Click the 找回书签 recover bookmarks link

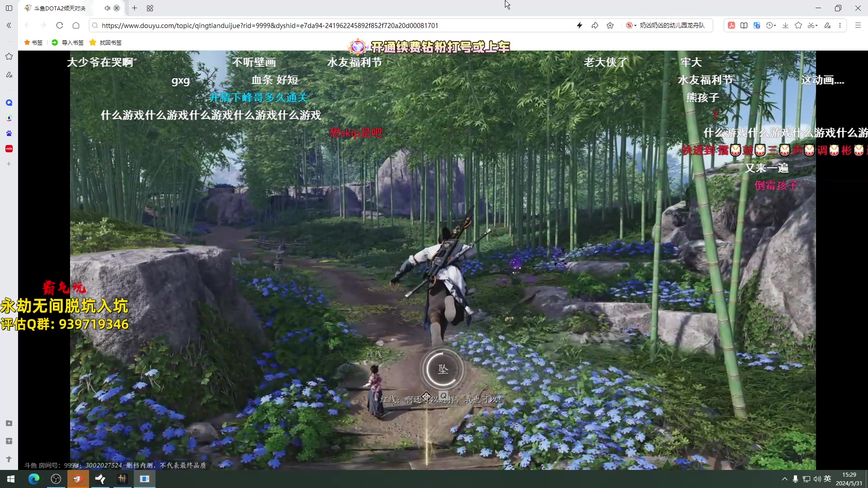click(x=106, y=42)
